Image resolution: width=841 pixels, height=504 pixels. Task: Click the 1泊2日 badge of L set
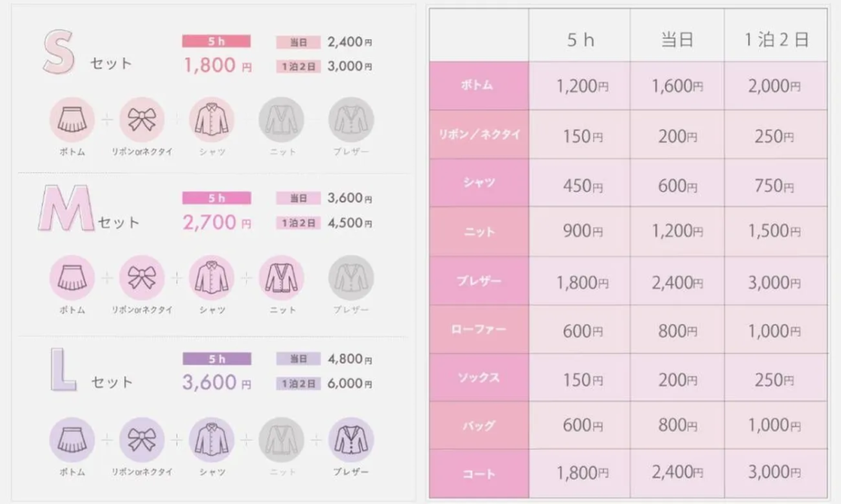click(298, 383)
